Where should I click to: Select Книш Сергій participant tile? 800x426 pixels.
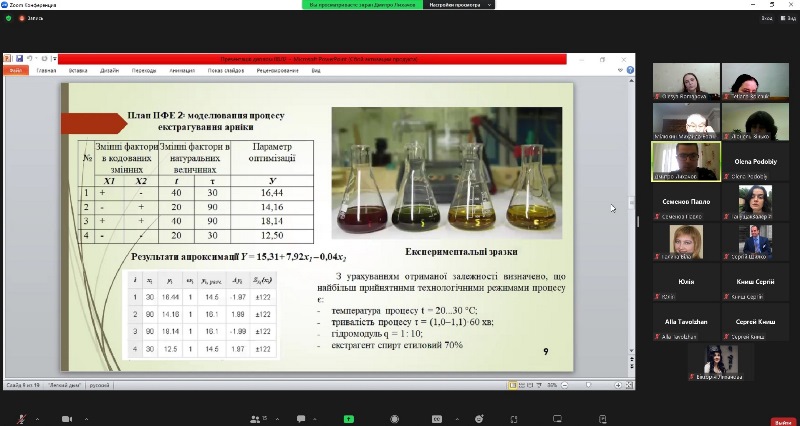click(x=755, y=282)
